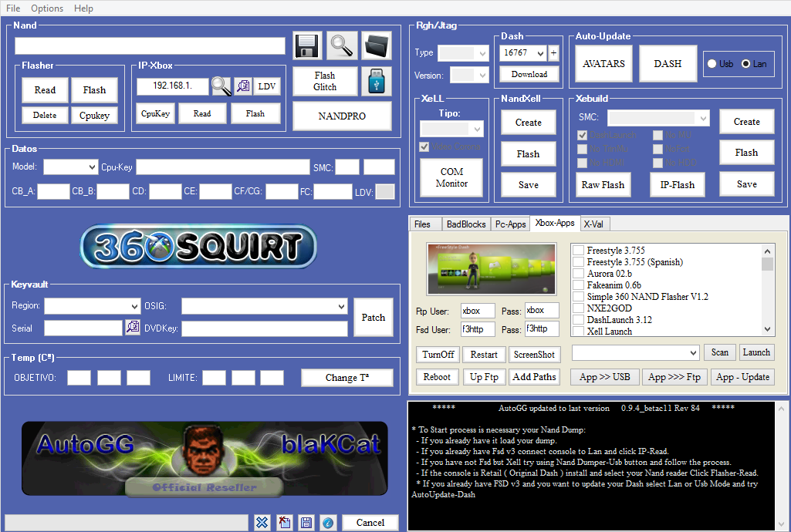Check the NXE2GOD list item
791x532 pixels.
coord(579,308)
